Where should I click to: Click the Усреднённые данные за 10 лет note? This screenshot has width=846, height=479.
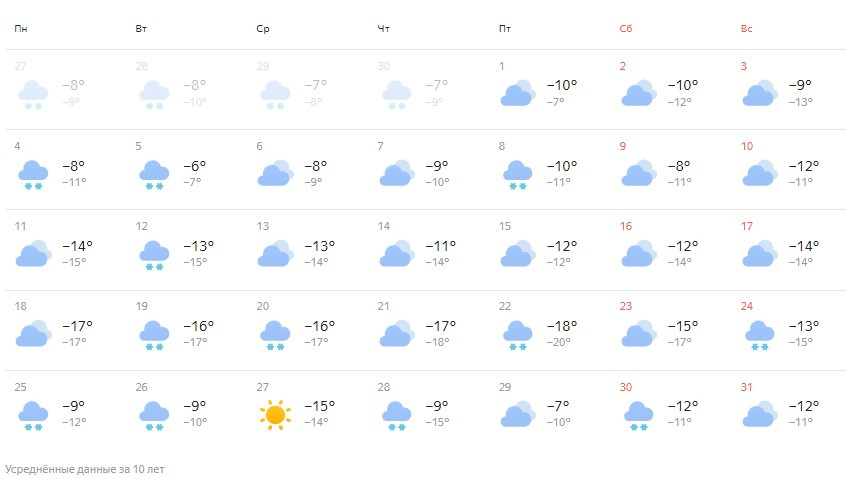pyautogui.click(x=85, y=469)
